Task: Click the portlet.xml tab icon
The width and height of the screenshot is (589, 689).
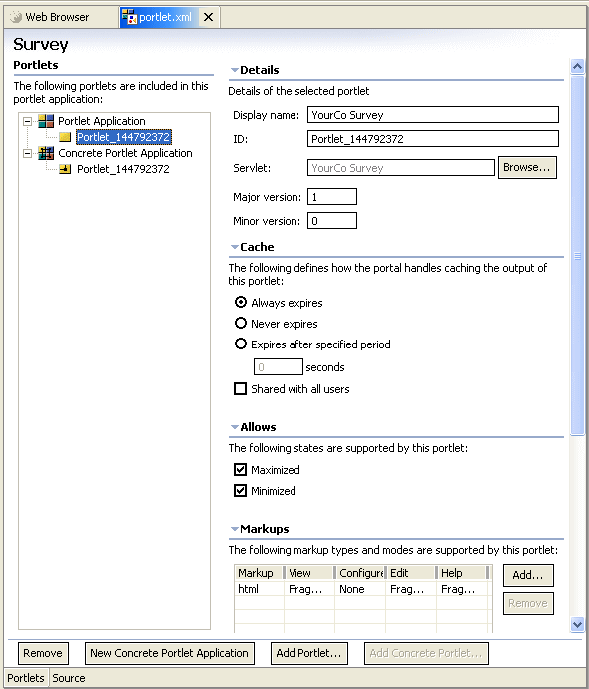Action: (129, 17)
